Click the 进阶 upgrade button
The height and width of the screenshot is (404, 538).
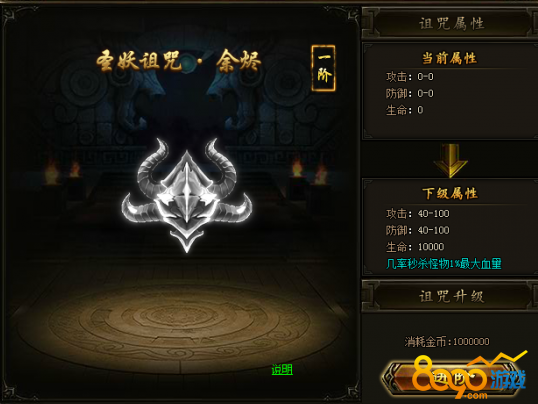click(x=451, y=378)
